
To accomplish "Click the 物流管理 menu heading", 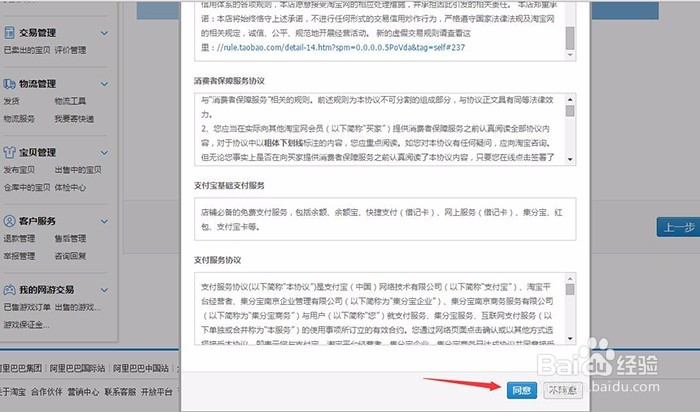I will click(38, 84).
